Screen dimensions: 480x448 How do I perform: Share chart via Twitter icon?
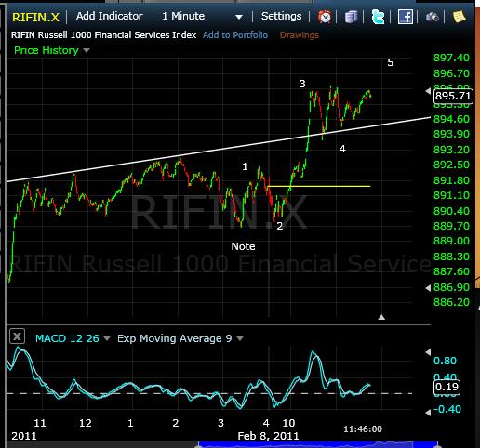(378, 17)
